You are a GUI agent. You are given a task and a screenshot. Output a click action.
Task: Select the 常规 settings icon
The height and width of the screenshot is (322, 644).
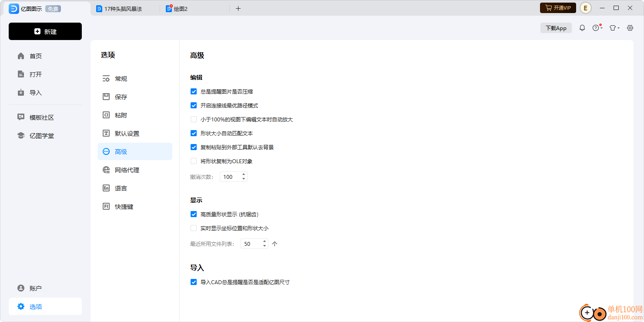click(106, 79)
